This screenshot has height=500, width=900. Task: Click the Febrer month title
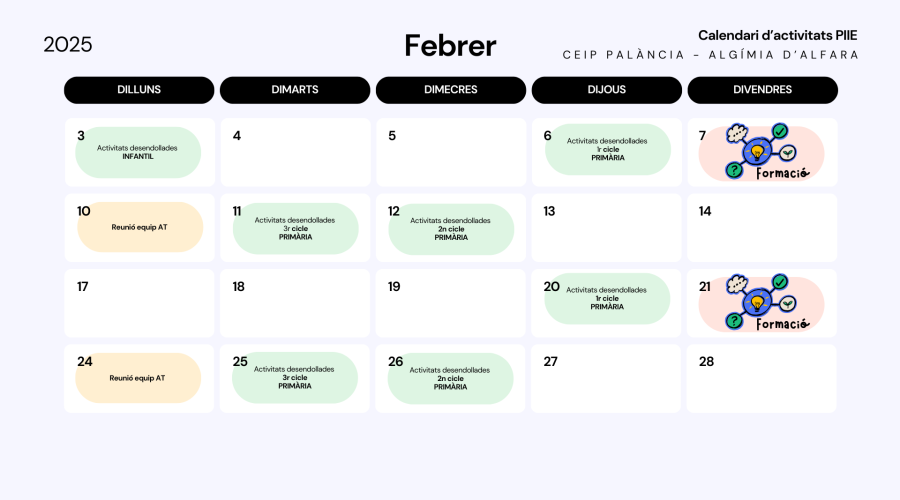(x=450, y=45)
